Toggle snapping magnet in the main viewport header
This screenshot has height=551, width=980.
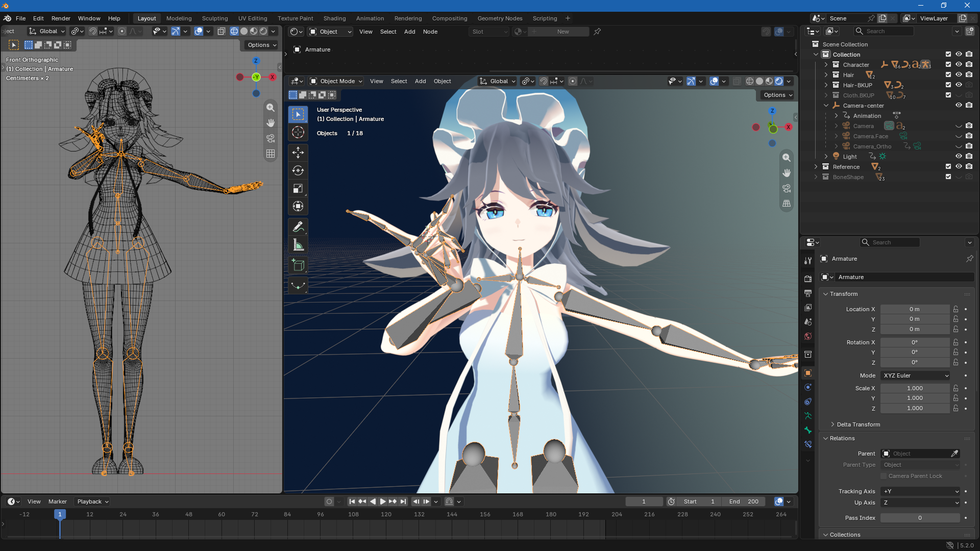pyautogui.click(x=544, y=81)
